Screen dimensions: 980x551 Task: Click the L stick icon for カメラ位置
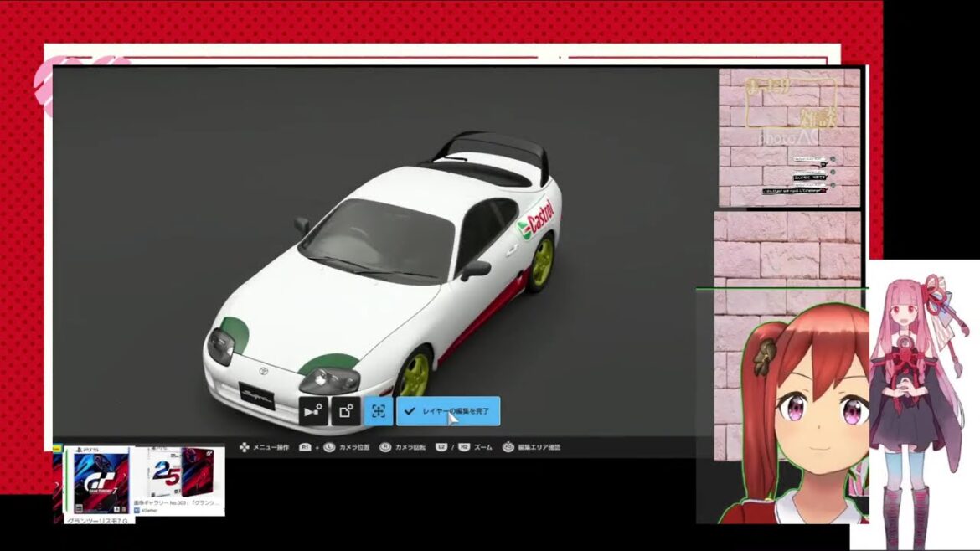(329, 448)
